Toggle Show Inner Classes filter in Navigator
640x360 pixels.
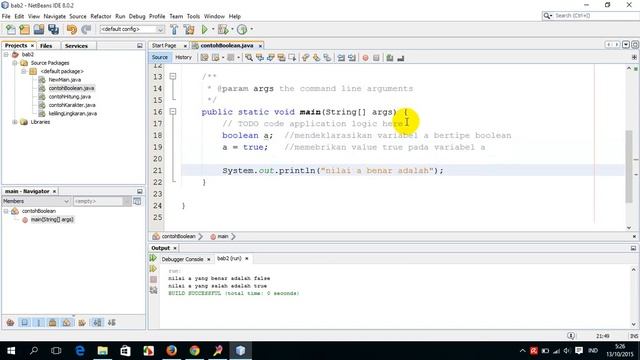[x=67, y=322]
